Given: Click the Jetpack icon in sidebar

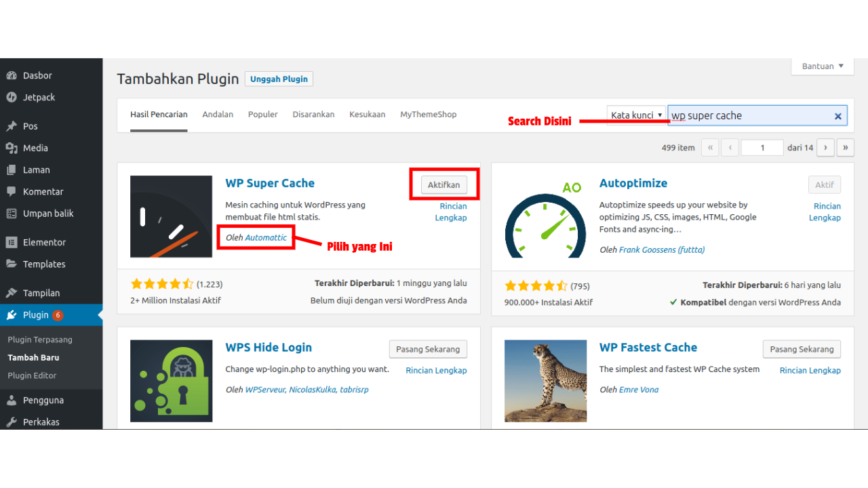Looking at the screenshot, I should click(12, 97).
